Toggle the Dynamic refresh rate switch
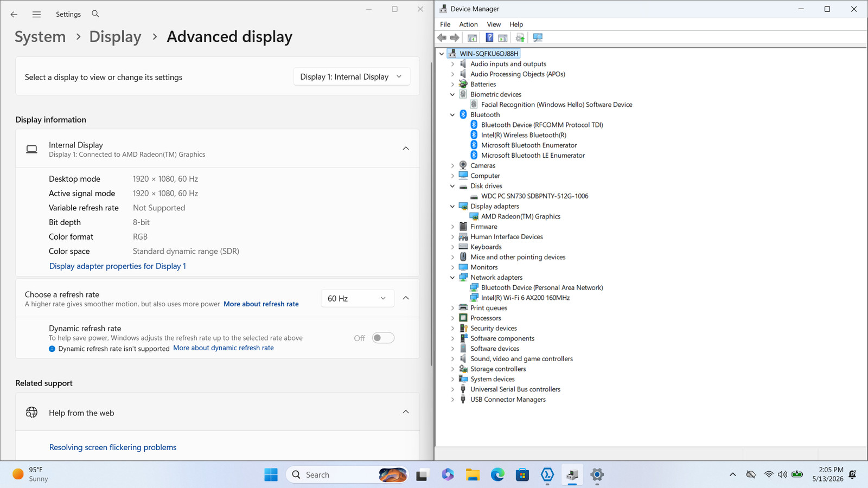The image size is (868, 488). click(x=383, y=338)
